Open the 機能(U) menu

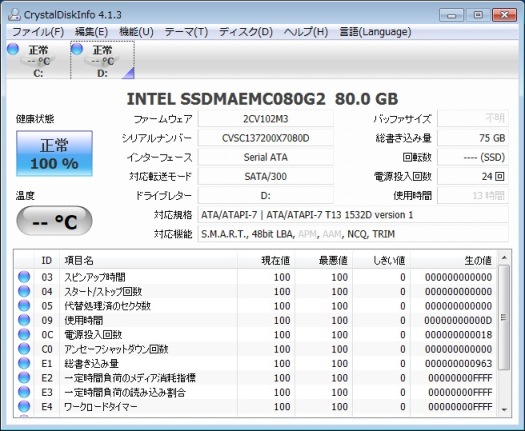(x=136, y=32)
